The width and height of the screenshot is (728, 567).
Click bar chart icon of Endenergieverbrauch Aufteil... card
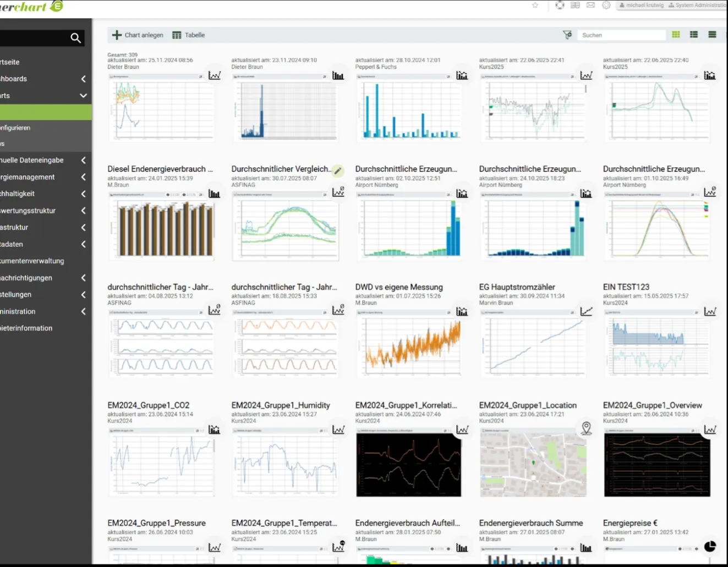tap(462, 548)
